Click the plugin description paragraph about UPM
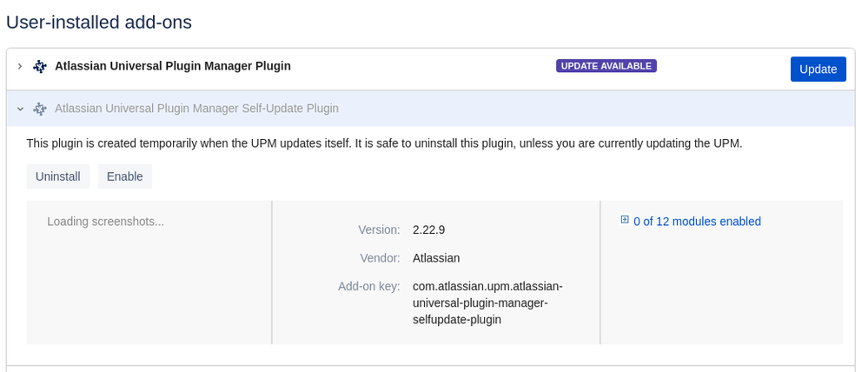 [x=384, y=143]
